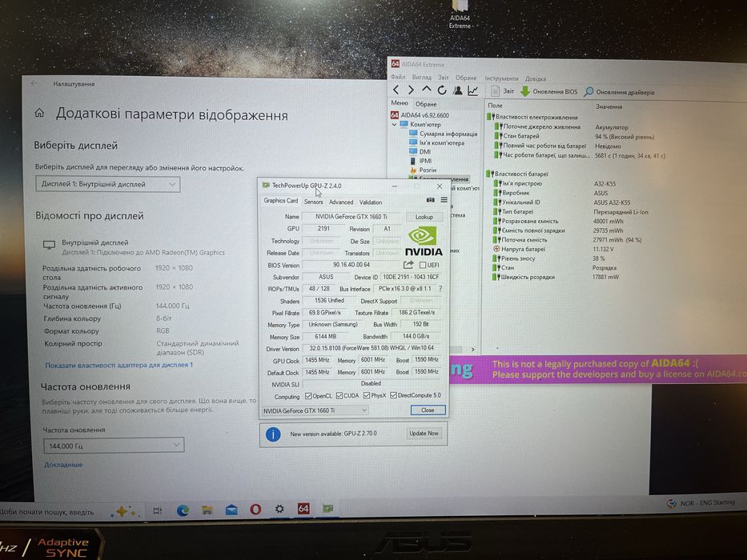Click Settings home icon

(39, 113)
